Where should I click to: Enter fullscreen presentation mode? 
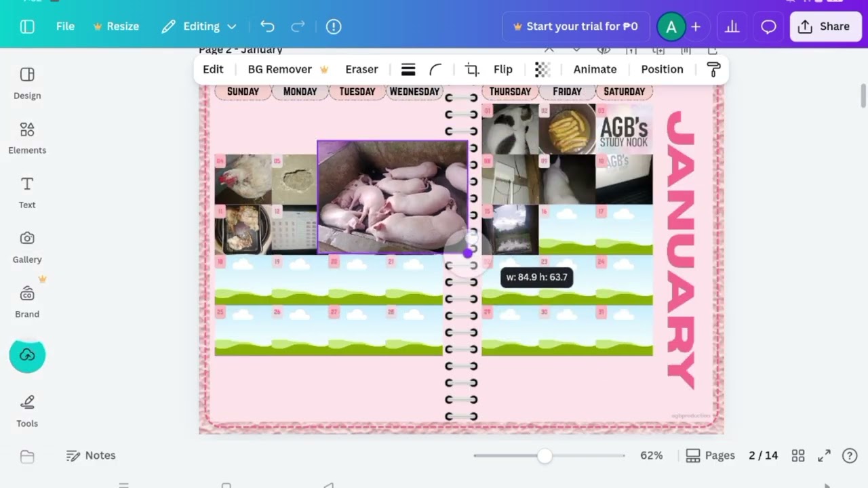(x=824, y=455)
